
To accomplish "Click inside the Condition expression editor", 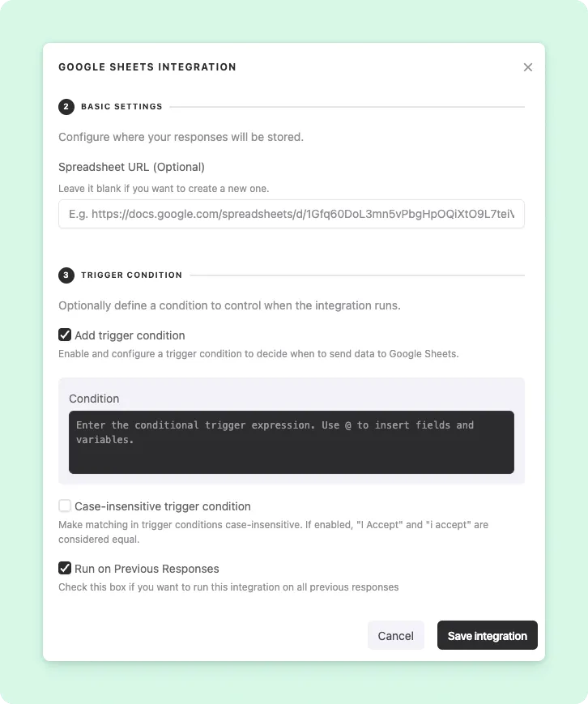I will [291, 442].
